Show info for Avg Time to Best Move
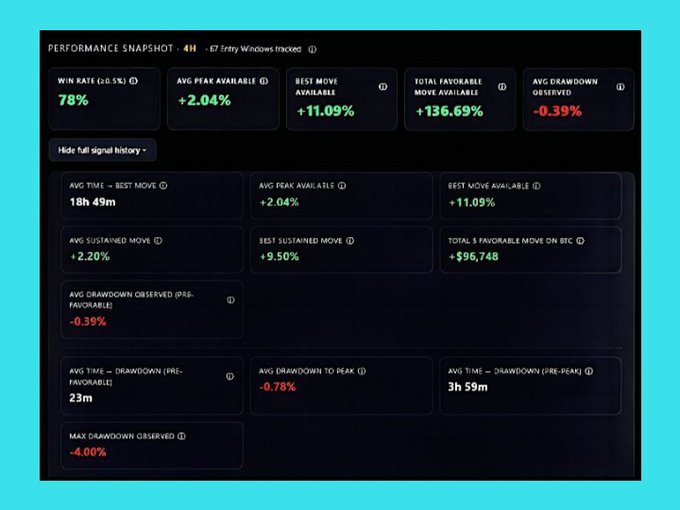Screen dimensions: 680x510 click(x=163, y=186)
